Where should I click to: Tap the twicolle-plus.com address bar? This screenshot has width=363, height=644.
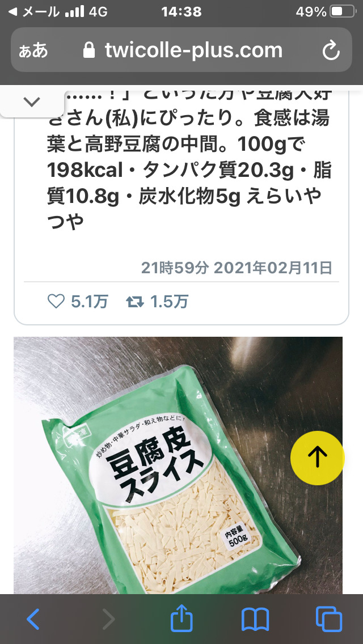(181, 50)
